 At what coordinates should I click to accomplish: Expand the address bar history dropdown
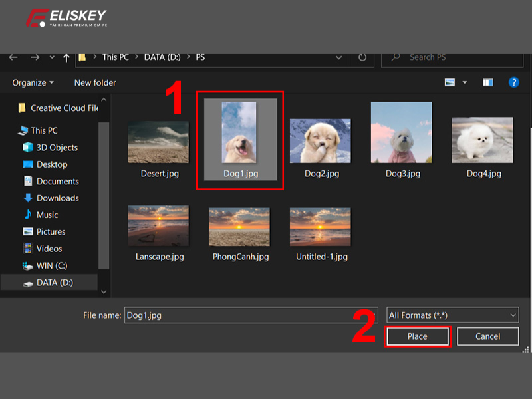click(x=339, y=57)
